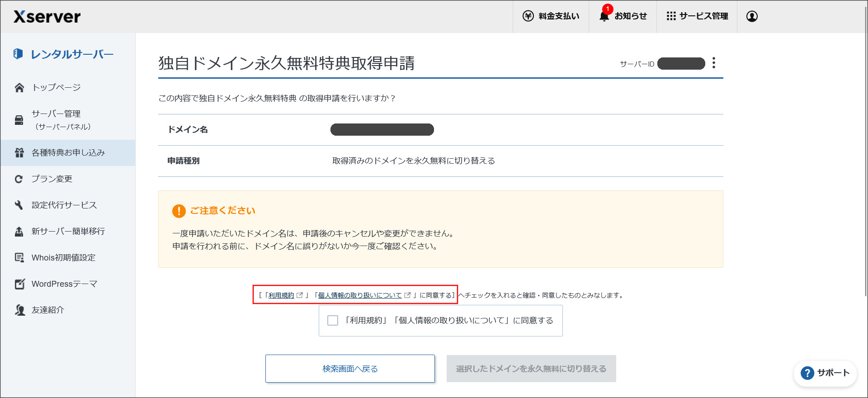This screenshot has width=868, height=398.
Task: Click 選択したドメインを永久無料に切り替える button
Action: (x=531, y=369)
